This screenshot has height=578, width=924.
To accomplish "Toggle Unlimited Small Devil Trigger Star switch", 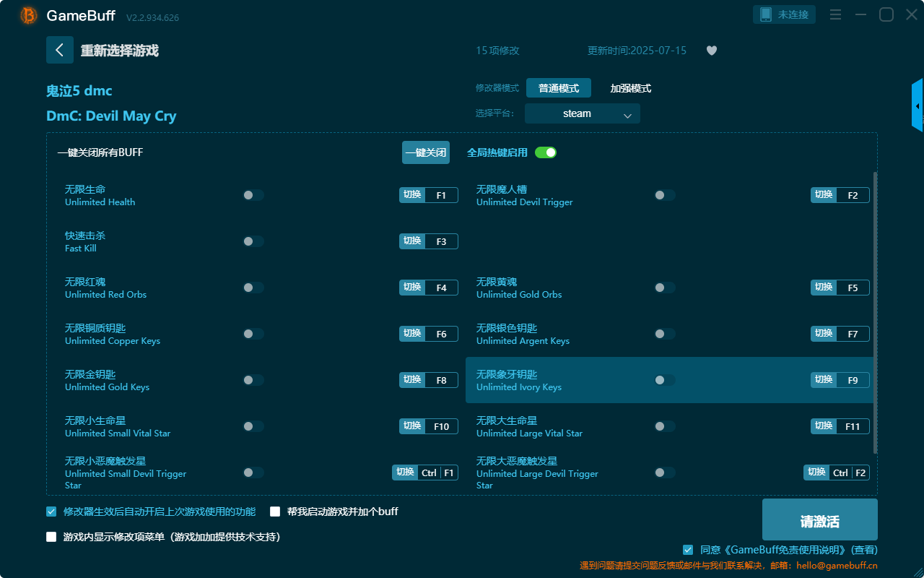I will (253, 473).
